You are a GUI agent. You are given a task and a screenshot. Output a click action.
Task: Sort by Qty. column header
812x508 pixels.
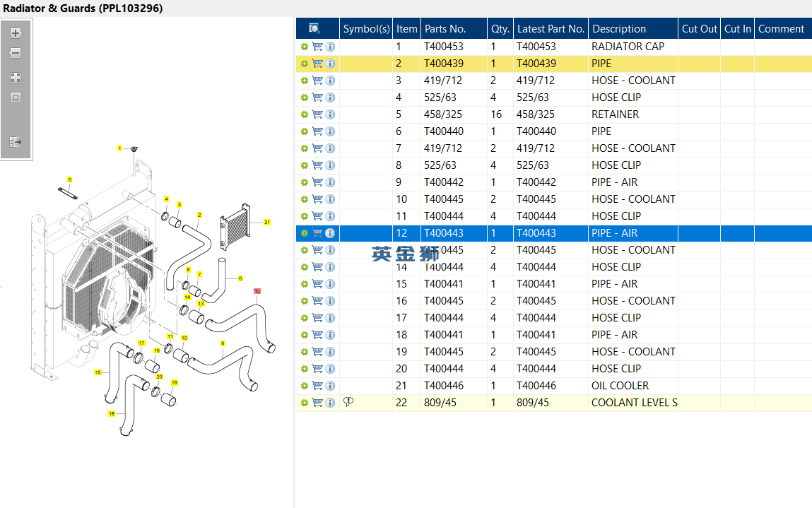coord(500,28)
